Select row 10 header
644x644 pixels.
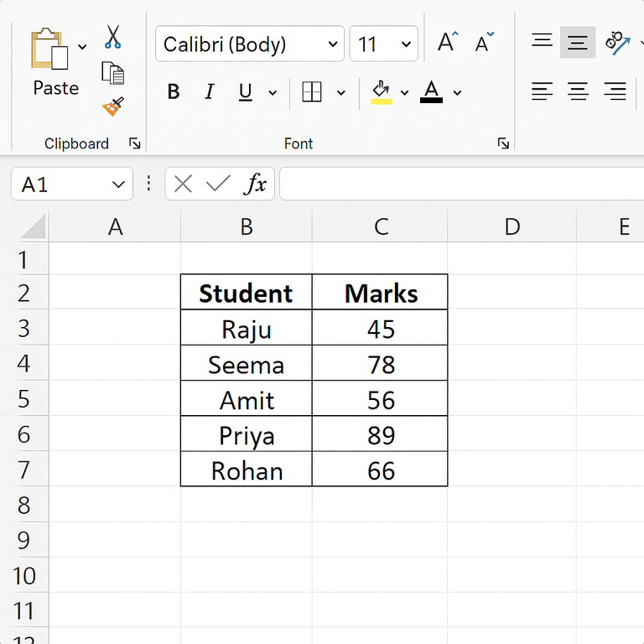23,575
